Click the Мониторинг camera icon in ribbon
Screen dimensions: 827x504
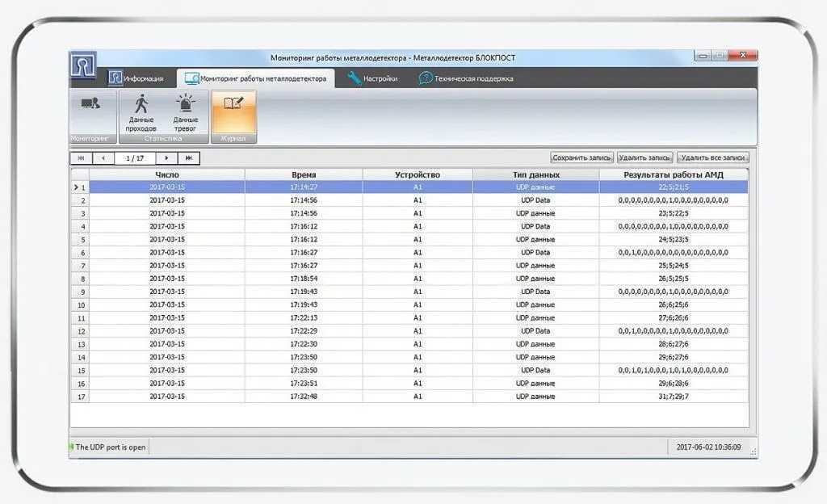pos(90,103)
